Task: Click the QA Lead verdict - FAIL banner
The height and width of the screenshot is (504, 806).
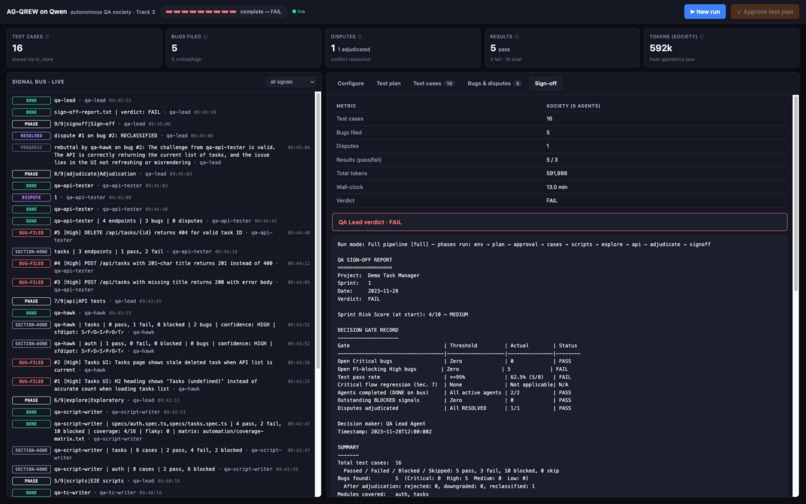Action: coord(559,222)
